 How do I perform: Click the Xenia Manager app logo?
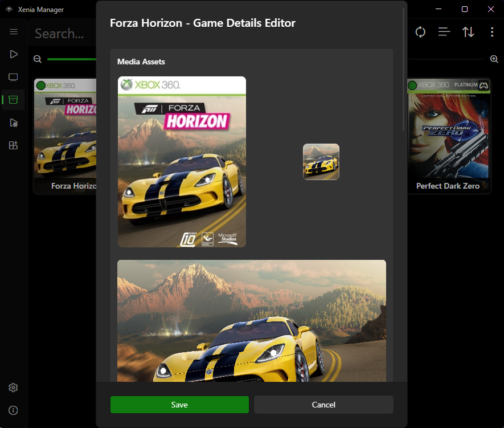point(9,9)
